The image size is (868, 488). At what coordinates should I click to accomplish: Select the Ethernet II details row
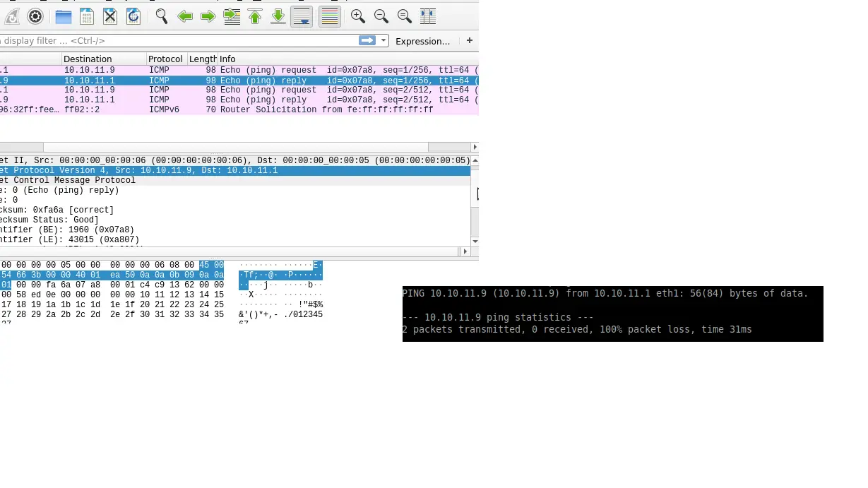pyautogui.click(x=234, y=161)
